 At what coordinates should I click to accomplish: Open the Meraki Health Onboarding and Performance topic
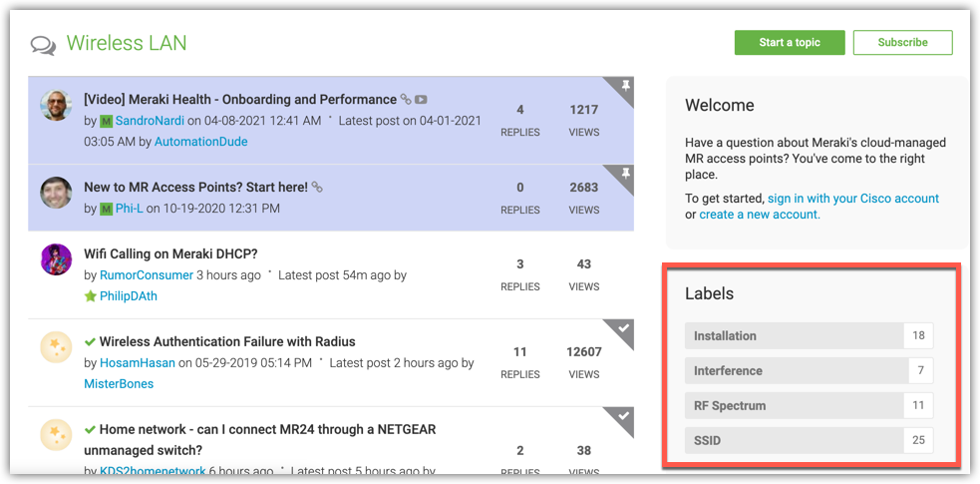[x=240, y=100]
